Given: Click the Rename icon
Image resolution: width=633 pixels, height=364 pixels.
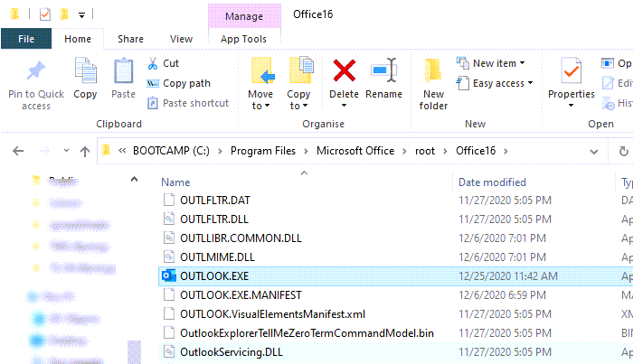Looking at the screenshot, I should tap(384, 70).
